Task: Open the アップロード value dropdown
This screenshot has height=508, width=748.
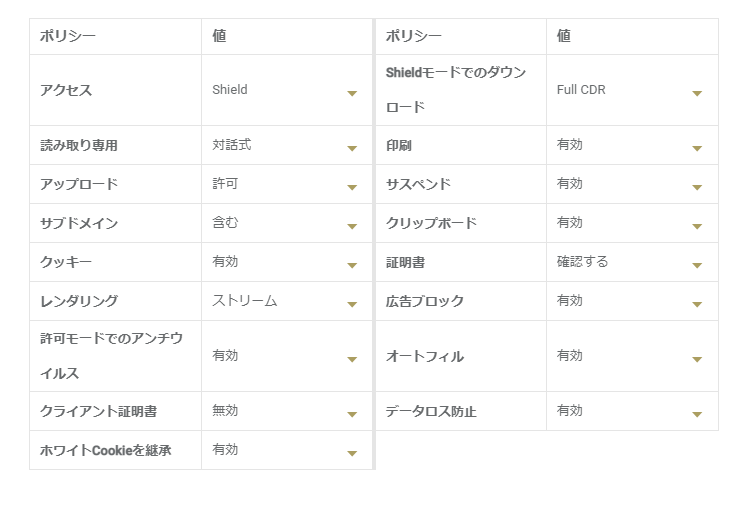Action: (x=352, y=187)
